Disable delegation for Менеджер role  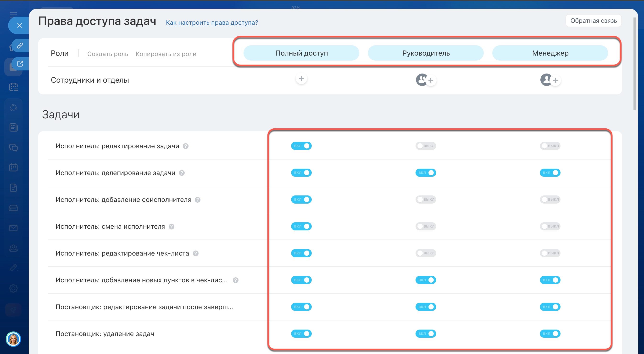pyautogui.click(x=550, y=173)
